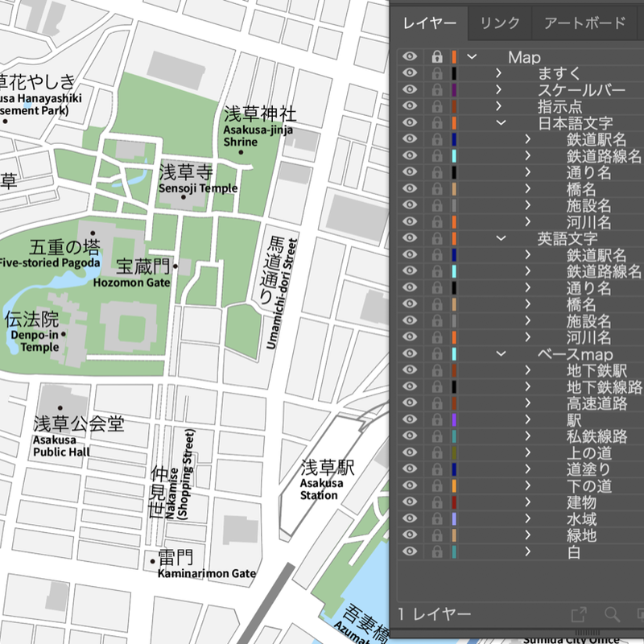
Task: Click the lock icon on the Map layer
Action: [437, 57]
